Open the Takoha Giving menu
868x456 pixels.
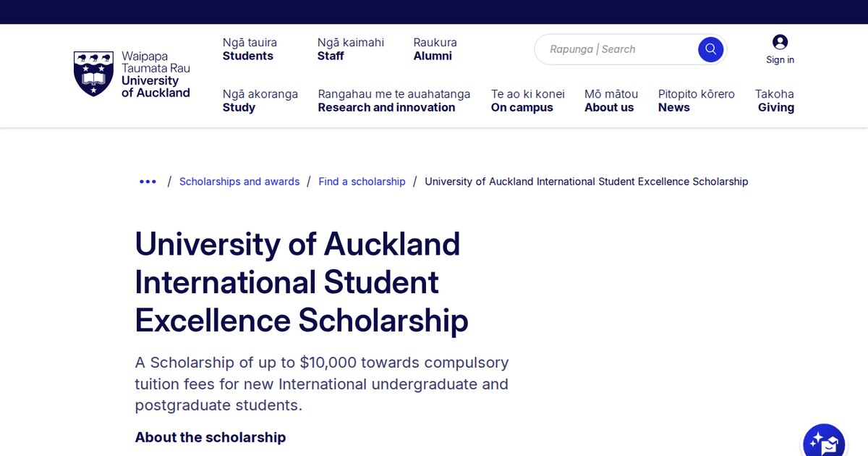click(x=775, y=101)
